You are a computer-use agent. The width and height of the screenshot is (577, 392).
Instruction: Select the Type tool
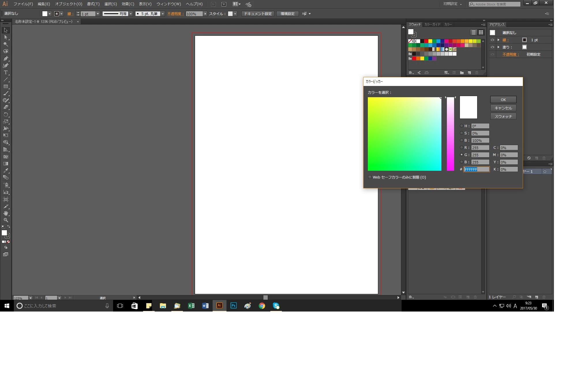(5, 72)
